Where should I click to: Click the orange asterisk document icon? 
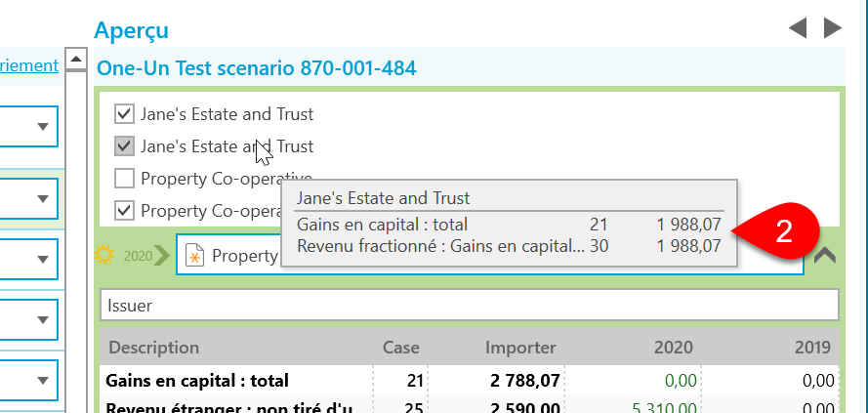(x=195, y=256)
